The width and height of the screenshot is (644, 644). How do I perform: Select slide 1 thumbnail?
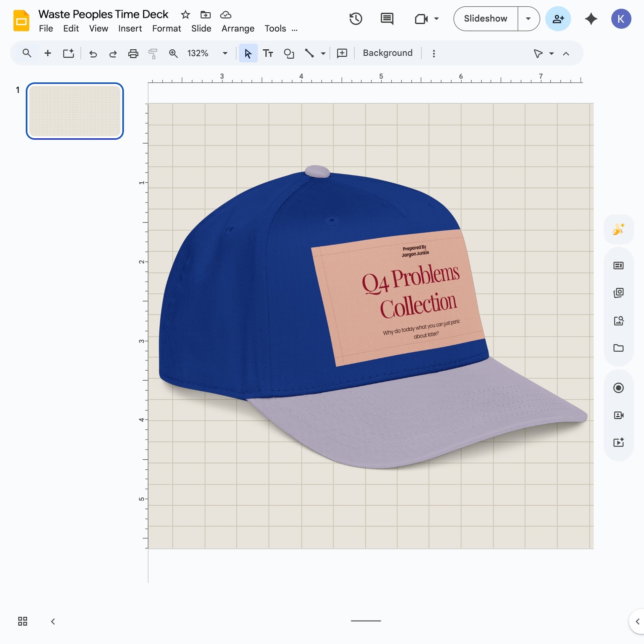click(75, 111)
